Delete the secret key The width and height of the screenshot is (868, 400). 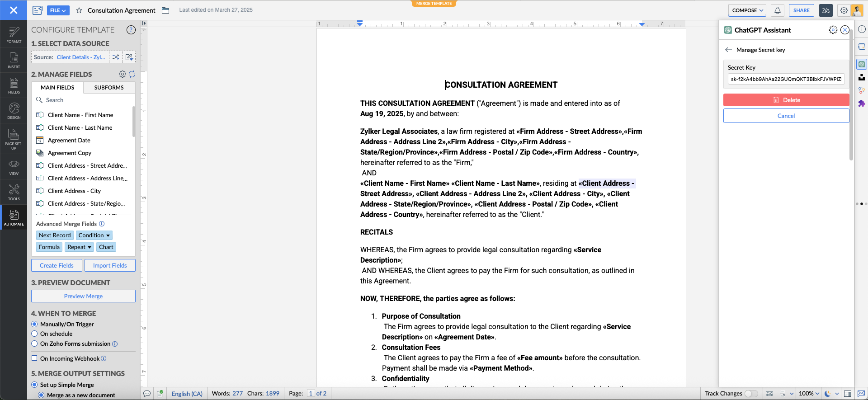coord(786,100)
